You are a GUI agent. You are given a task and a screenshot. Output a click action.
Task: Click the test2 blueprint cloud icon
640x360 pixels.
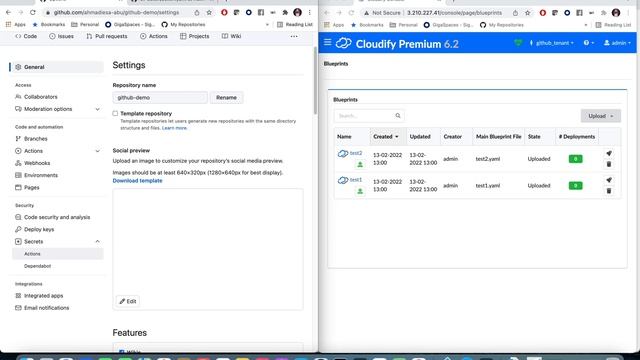pyautogui.click(x=343, y=154)
